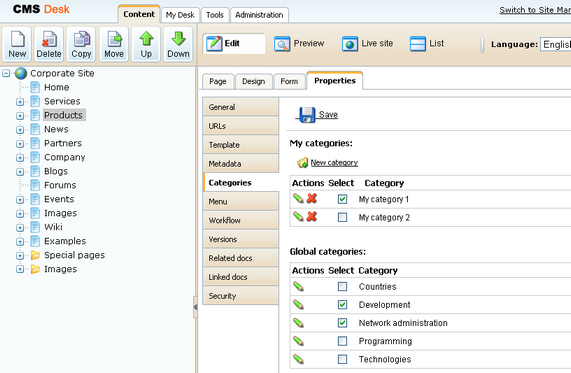Open the Metadata properties section

click(241, 164)
